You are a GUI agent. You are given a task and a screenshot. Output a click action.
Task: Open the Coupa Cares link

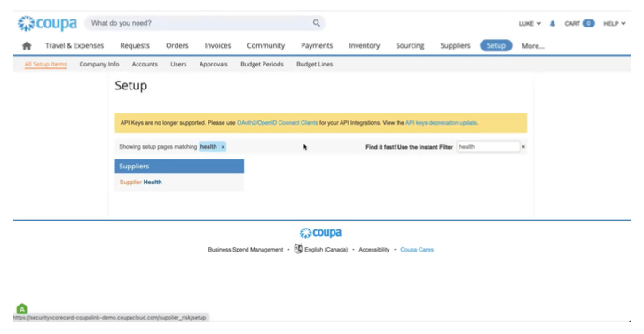pyautogui.click(x=417, y=250)
